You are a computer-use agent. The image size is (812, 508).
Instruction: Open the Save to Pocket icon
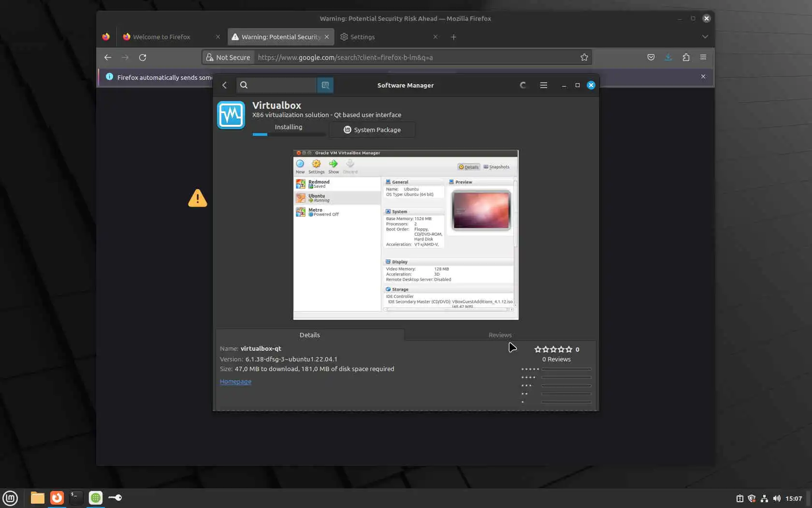651,57
